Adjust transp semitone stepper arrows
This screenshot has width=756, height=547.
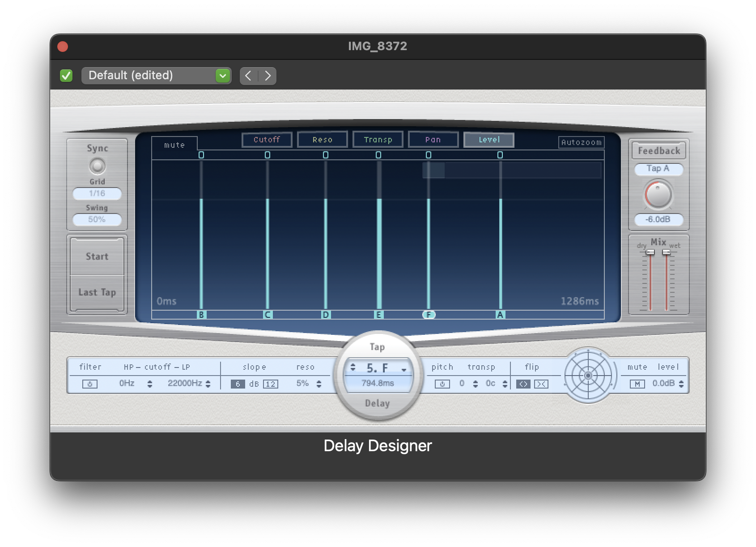click(x=476, y=384)
